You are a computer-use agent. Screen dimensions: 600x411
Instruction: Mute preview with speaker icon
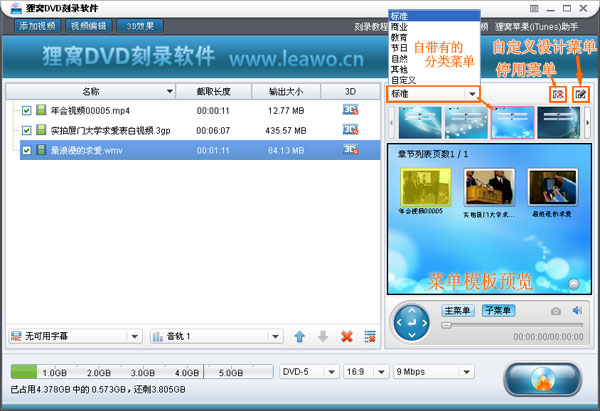577,310
